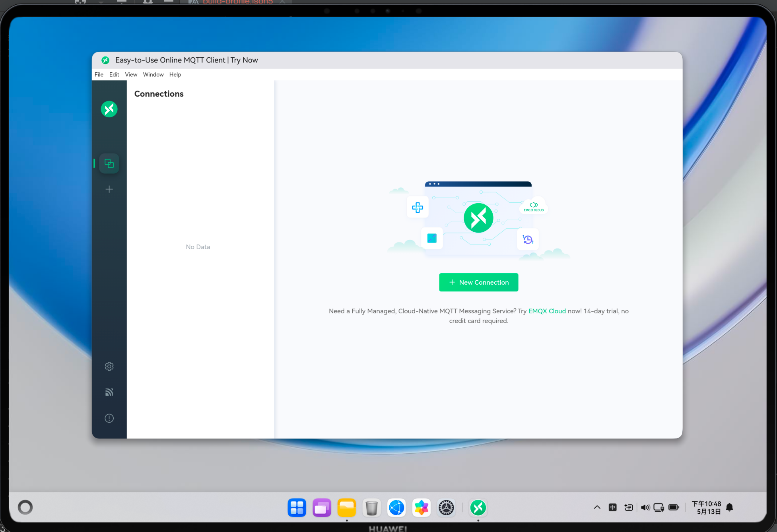Click the keyboard icon in the system tray

click(629, 507)
